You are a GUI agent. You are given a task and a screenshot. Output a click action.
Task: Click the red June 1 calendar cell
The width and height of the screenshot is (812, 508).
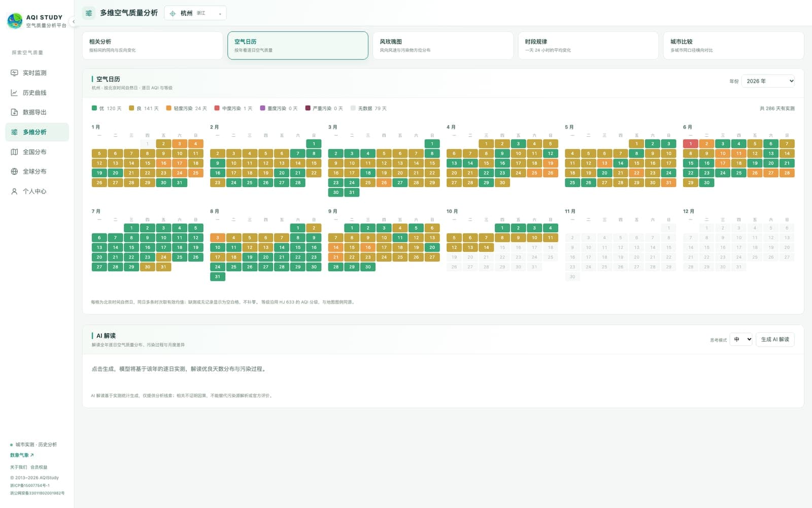coord(691,144)
